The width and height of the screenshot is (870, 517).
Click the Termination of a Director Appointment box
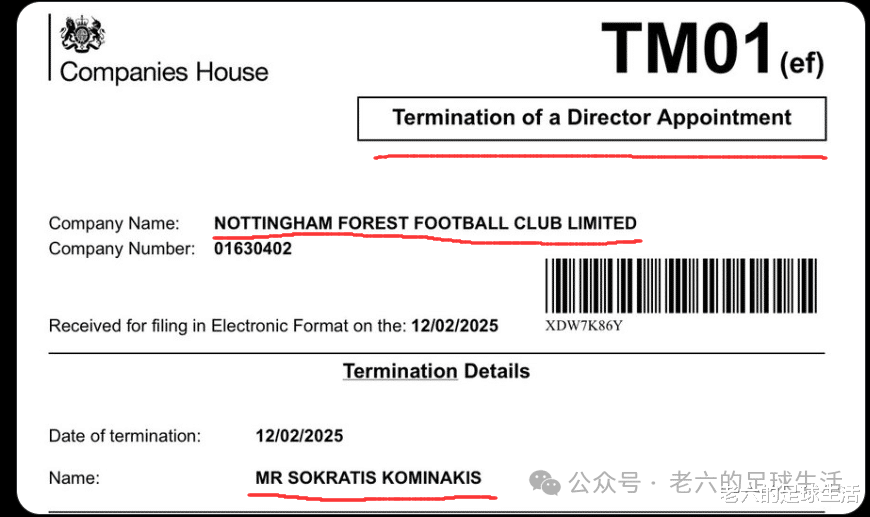coord(592,119)
